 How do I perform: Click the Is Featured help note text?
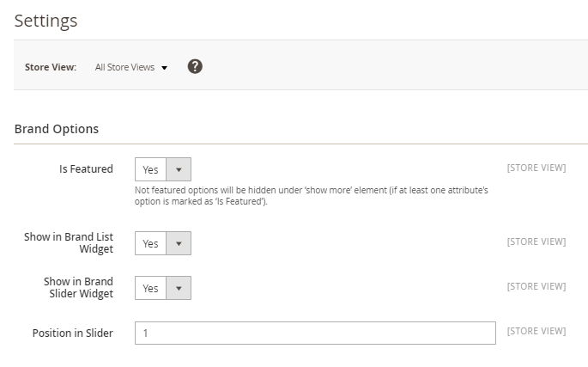pyautogui.click(x=311, y=194)
